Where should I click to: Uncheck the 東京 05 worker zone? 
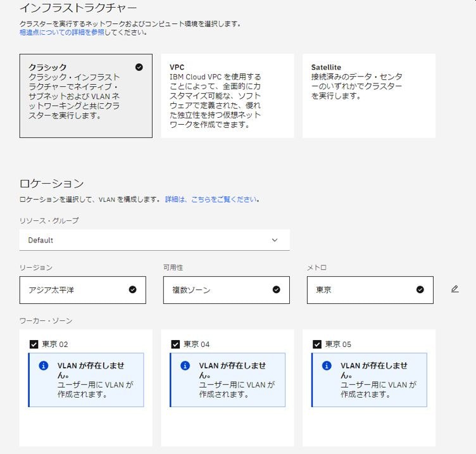coord(317,344)
